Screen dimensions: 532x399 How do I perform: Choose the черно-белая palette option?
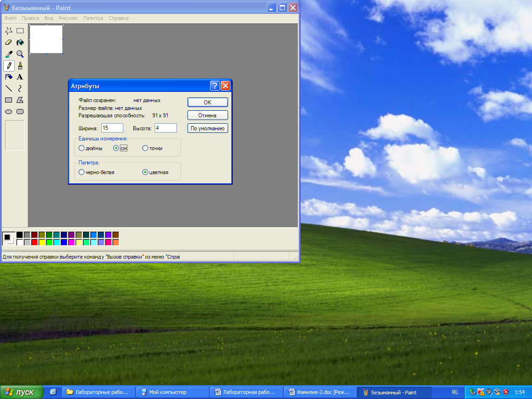(x=81, y=172)
